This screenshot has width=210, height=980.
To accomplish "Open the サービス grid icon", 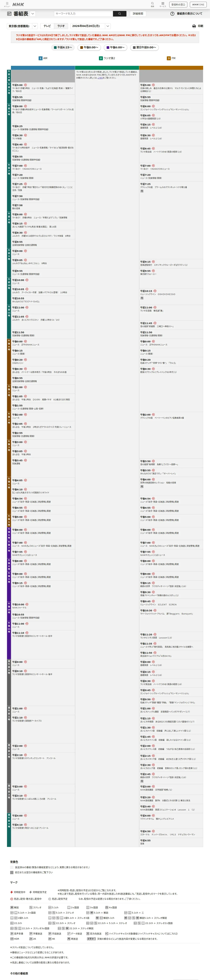I will (163, 4).
